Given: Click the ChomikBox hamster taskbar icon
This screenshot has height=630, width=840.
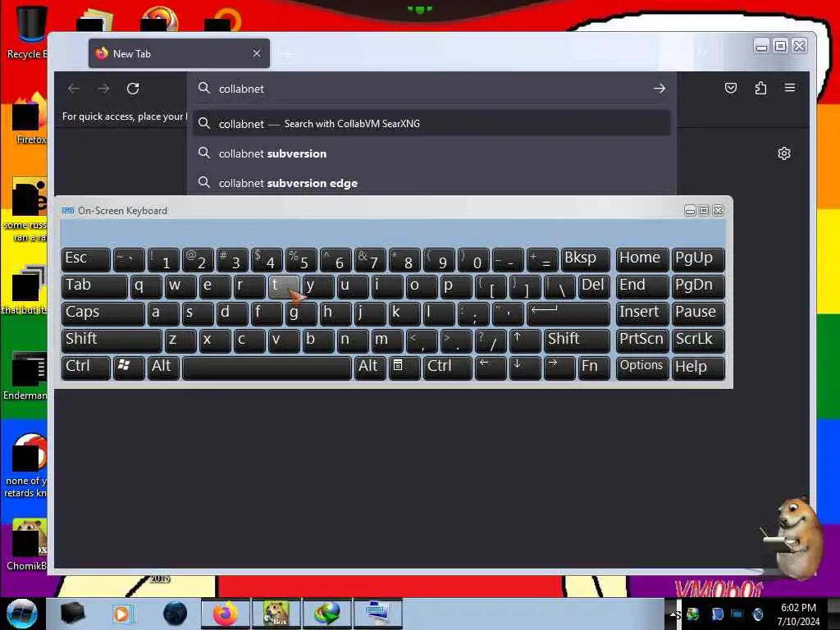Looking at the screenshot, I should tap(276, 614).
